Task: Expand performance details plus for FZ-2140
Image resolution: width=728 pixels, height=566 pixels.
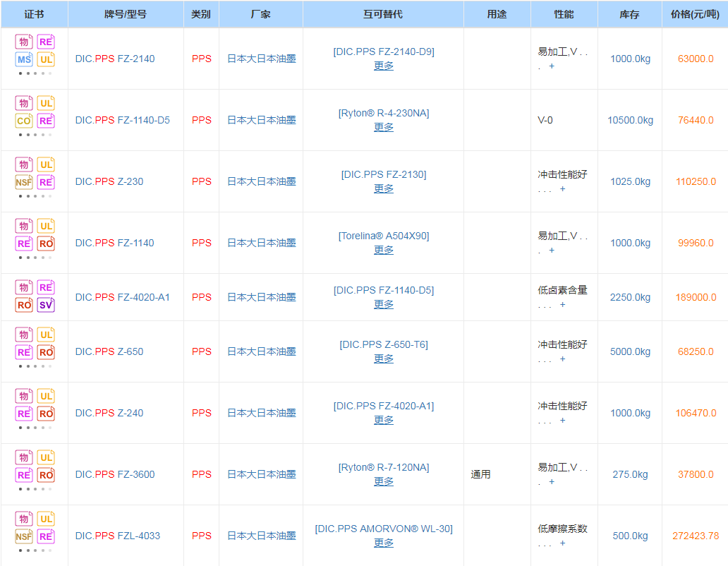Action: coord(552,66)
